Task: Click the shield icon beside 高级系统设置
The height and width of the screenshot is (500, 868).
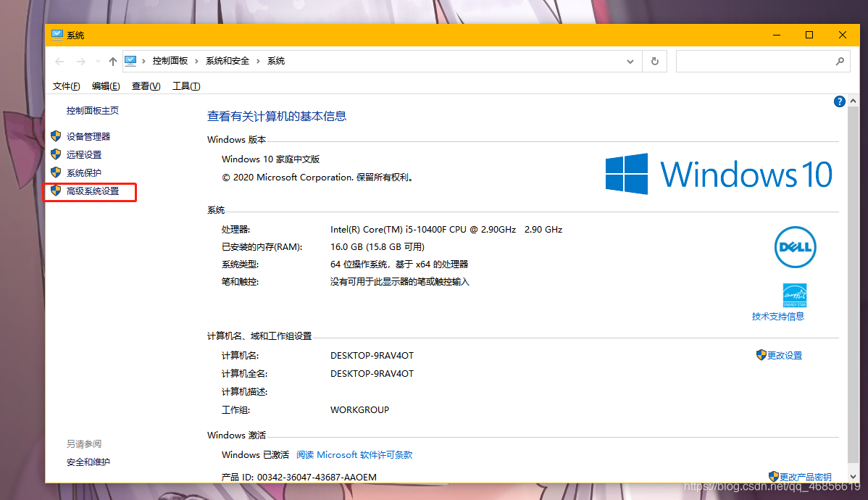Action: (56, 191)
